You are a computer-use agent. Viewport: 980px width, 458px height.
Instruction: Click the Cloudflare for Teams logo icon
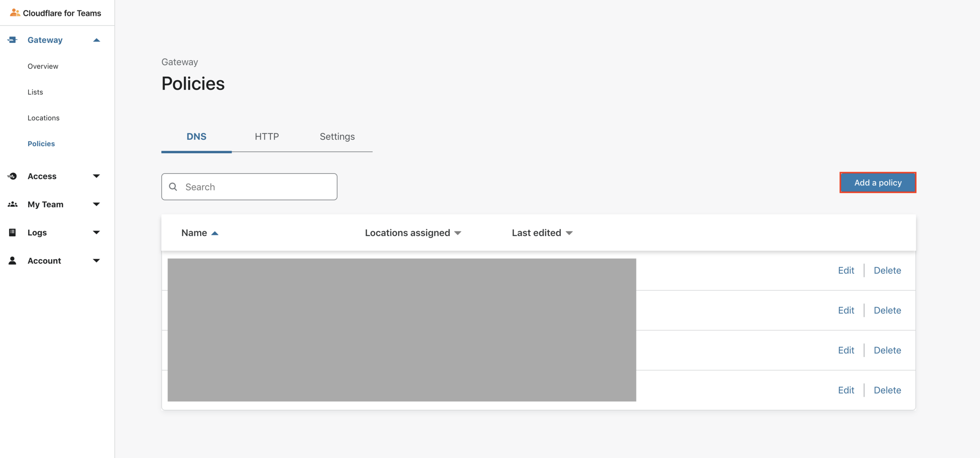point(15,13)
